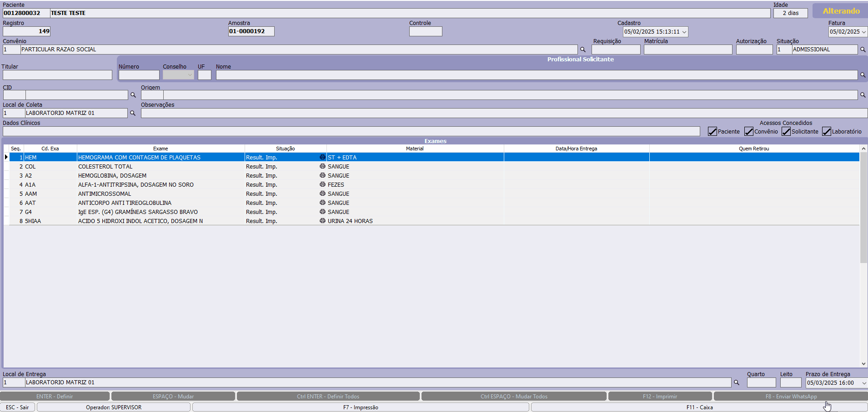Click the Situação search magnifier icon

pos(863,50)
